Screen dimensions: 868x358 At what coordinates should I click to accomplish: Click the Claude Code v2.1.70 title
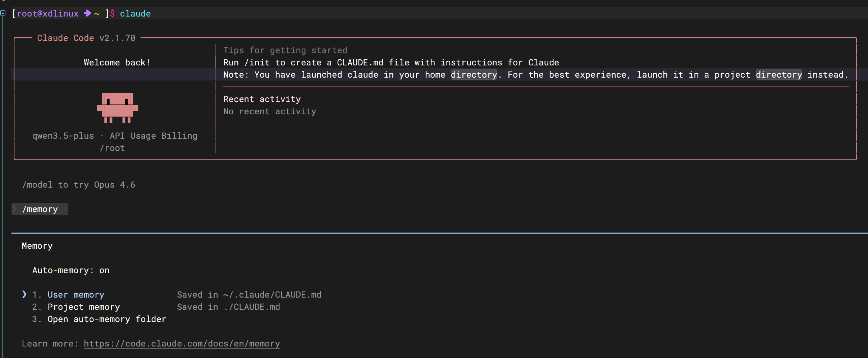86,38
